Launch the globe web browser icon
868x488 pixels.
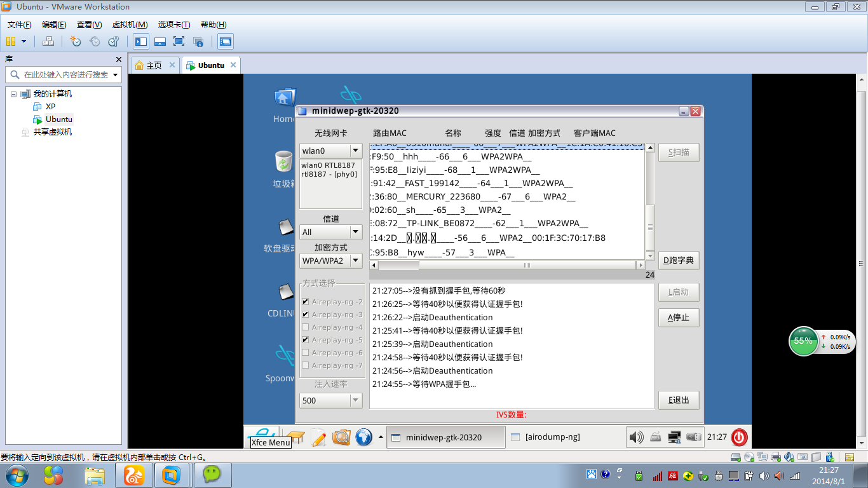[x=363, y=437]
